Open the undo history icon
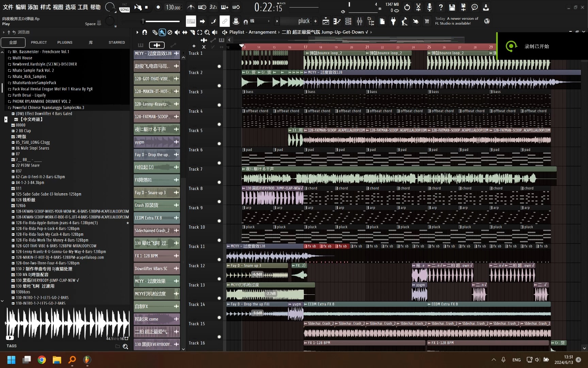Screen dimensions: 588x368 coord(407,7)
